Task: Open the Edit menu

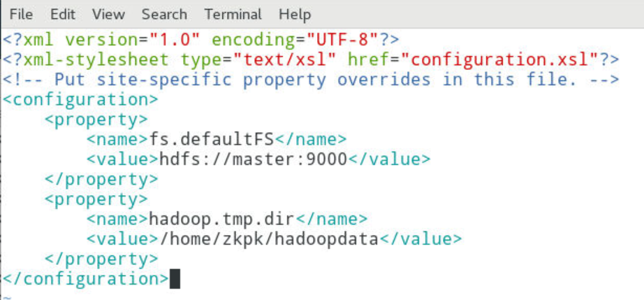Action: [x=62, y=15]
